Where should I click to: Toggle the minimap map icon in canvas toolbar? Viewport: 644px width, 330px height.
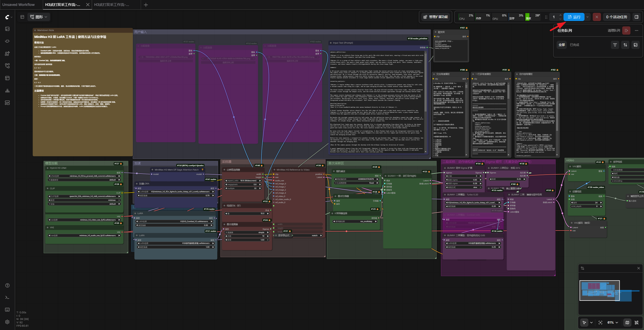(627, 323)
